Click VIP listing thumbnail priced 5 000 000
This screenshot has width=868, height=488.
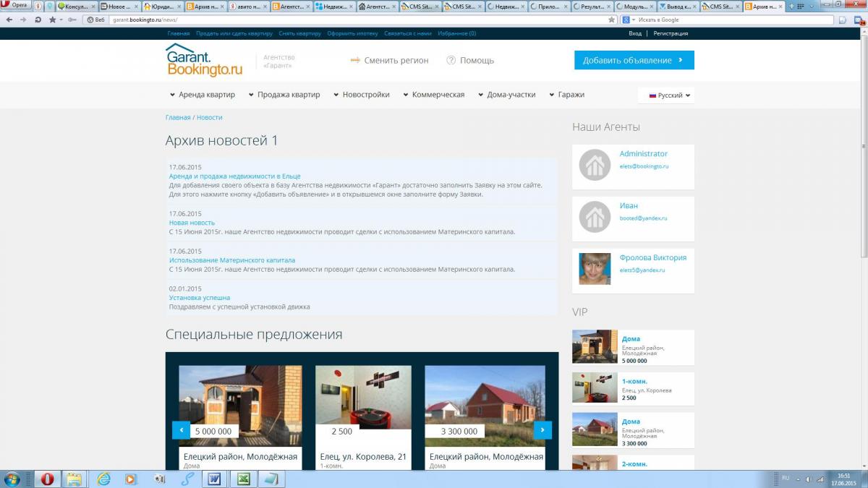coord(595,346)
